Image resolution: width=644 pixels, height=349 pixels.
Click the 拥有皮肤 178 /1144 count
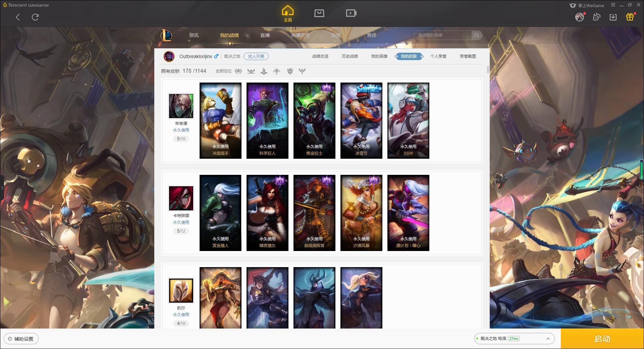point(183,71)
